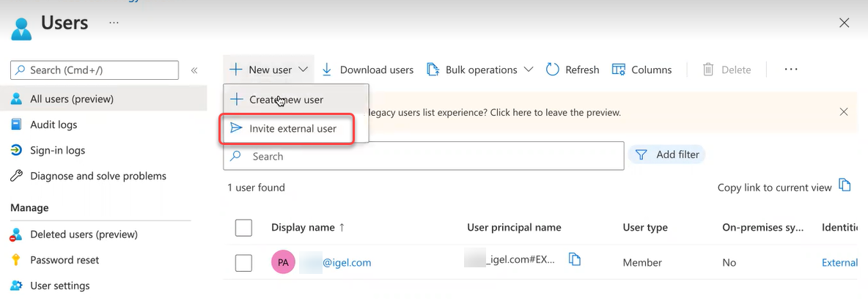Choose Invite external user menu entry
This screenshot has width=868, height=301.
(293, 128)
